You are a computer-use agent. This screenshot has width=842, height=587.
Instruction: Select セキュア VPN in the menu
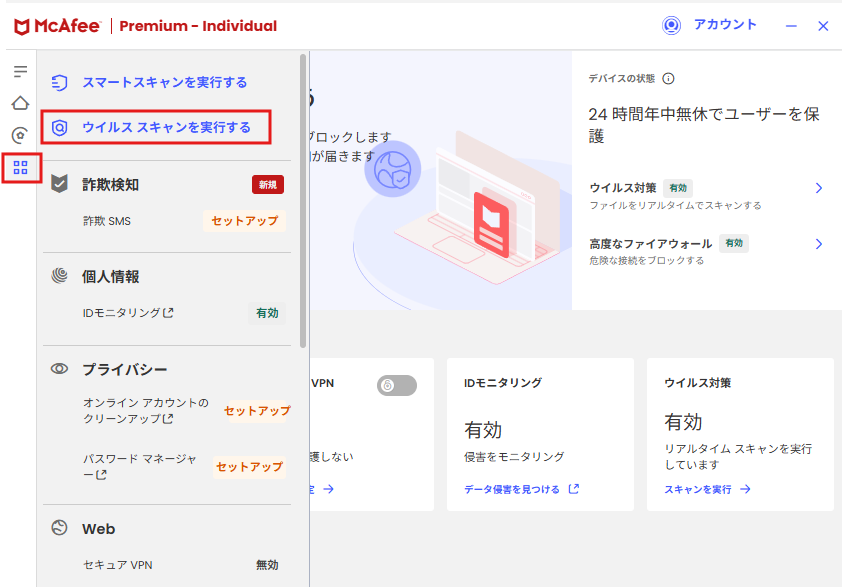pyautogui.click(x=118, y=565)
